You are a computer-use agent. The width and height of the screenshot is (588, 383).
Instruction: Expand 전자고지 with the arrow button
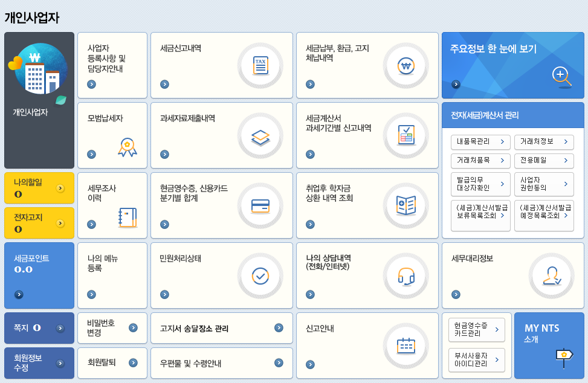tap(60, 224)
